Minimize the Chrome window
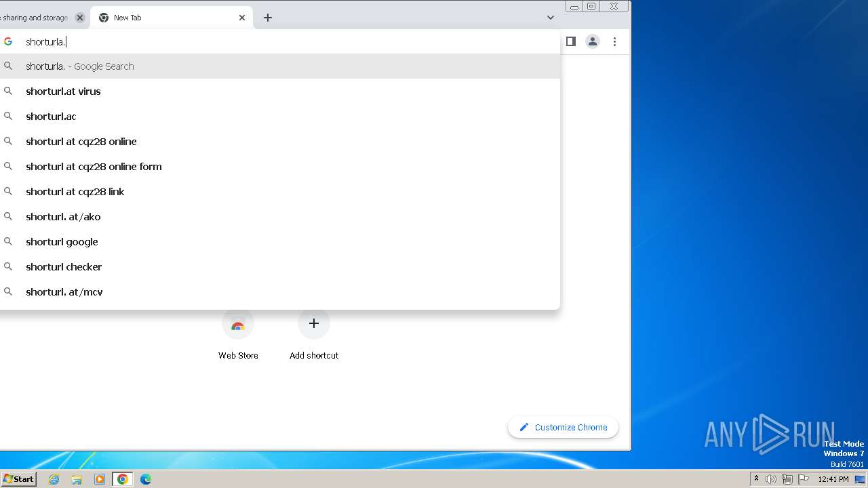This screenshot has height=488, width=868. (x=574, y=6)
